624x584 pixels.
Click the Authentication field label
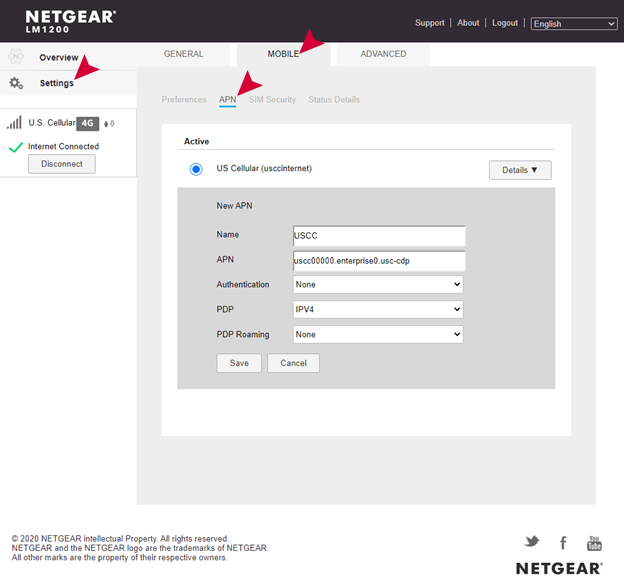pyautogui.click(x=243, y=285)
